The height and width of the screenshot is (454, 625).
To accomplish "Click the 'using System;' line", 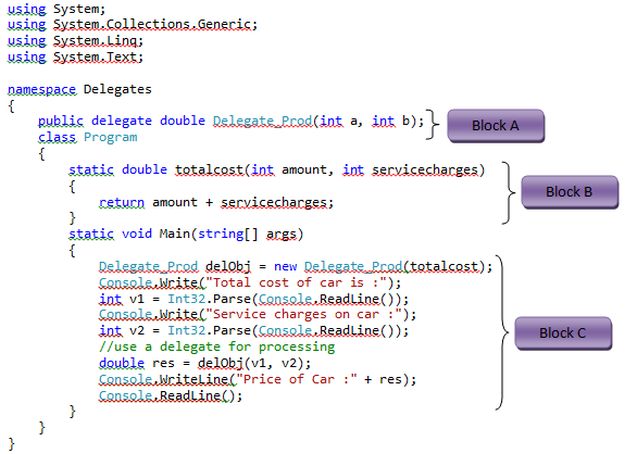I will coord(57,9).
